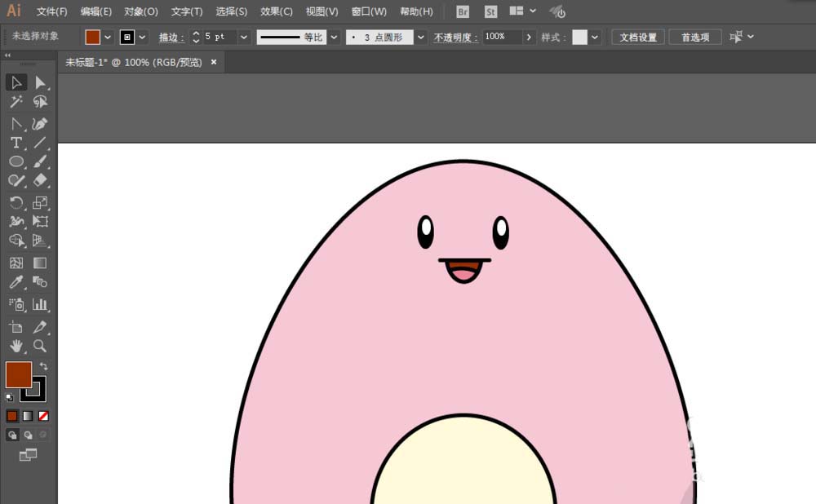Open the control bar fill color dropdown

(108, 38)
